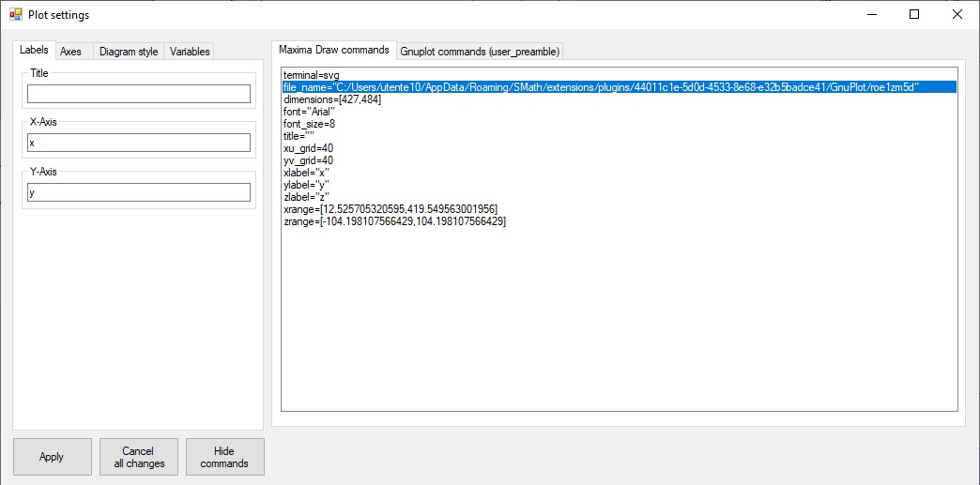Viewport: 980px width, 485px height.
Task: Open the Variables tab
Action: pyautogui.click(x=190, y=52)
